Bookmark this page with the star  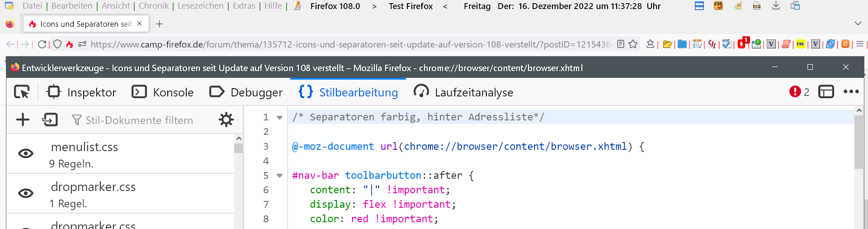click(633, 44)
